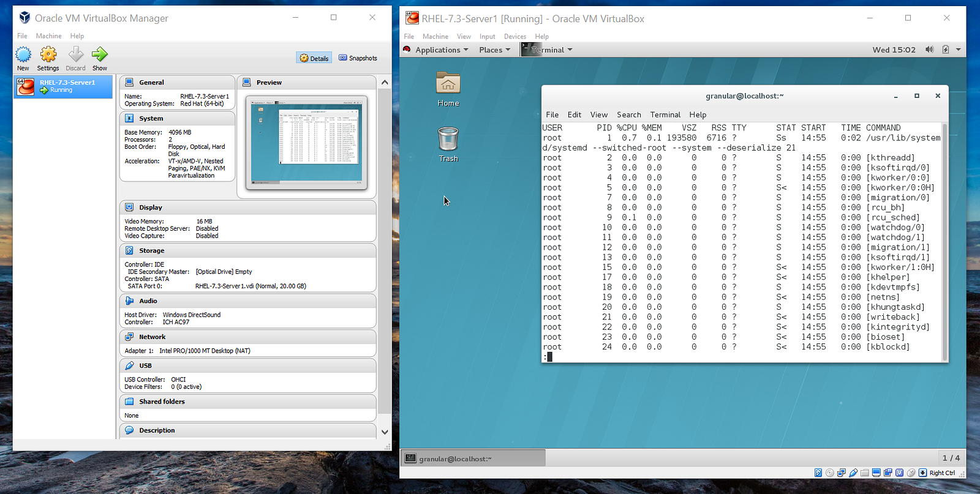980x494 pixels.
Task: Toggle the mouse integration status icon
Action: (911, 473)
